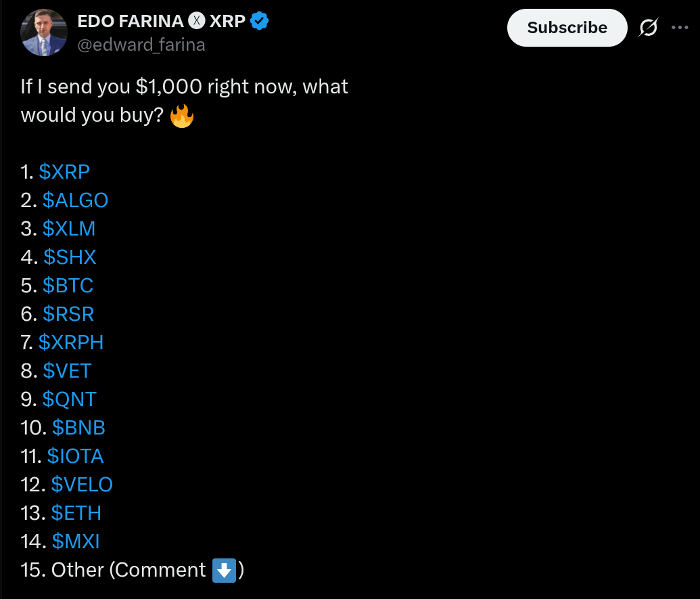Click the EDO FARINA display name
700x599 pixels.
pyautogui.click(x=131, y=21)
